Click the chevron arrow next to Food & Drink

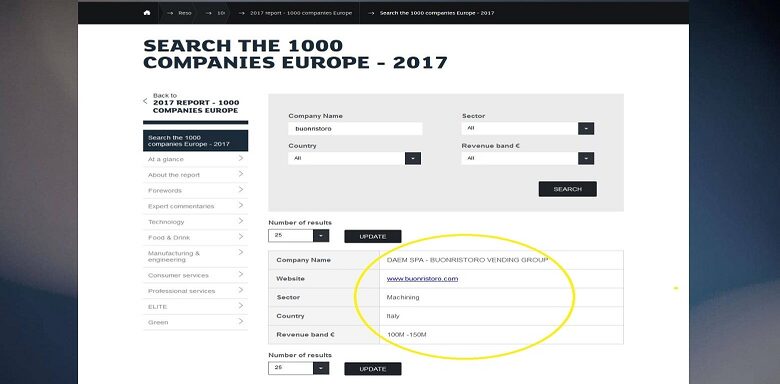pyautogui.click(x=241, y=237)
